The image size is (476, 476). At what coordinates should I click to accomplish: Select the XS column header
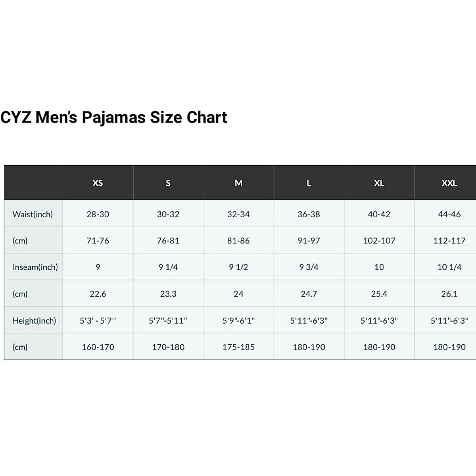[98, 183]
